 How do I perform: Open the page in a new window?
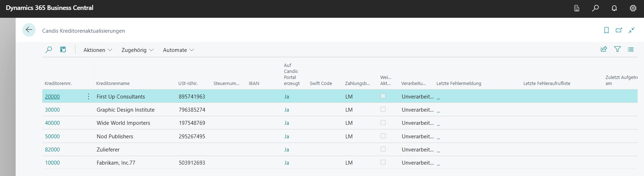(619, 30)
